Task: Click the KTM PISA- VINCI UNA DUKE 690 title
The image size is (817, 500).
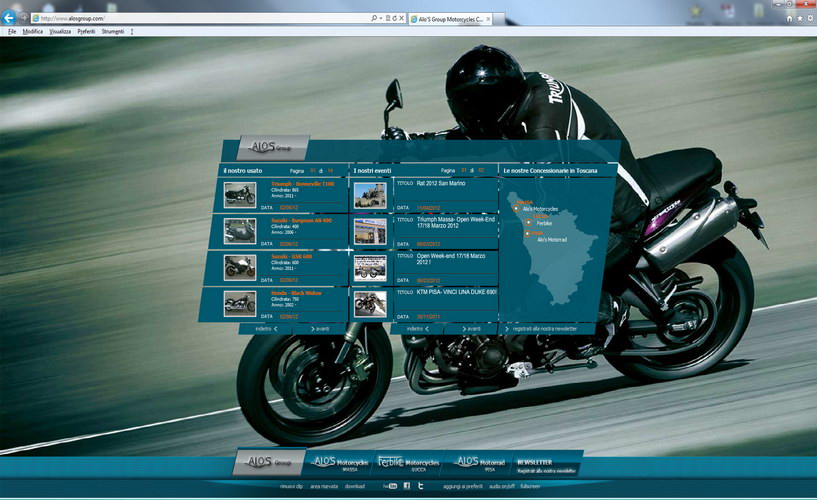Action: 456,292
